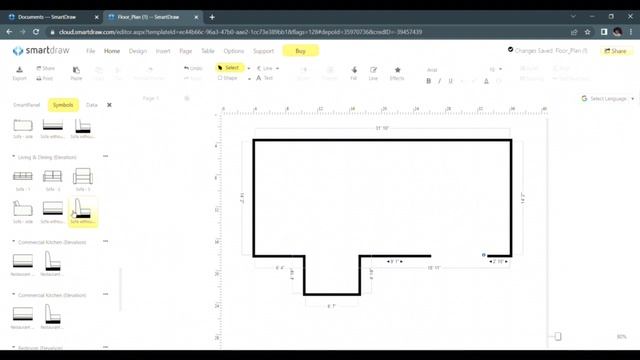Click the Export icon in toolbar
This screenshot has height=360, width=640.
pyautogui.click(x=19, y=73)
